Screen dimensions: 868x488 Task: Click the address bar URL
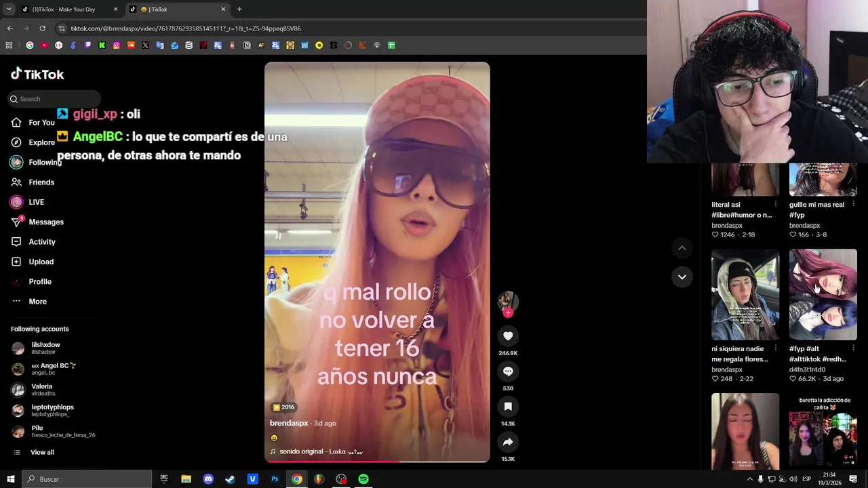(186, 28)
